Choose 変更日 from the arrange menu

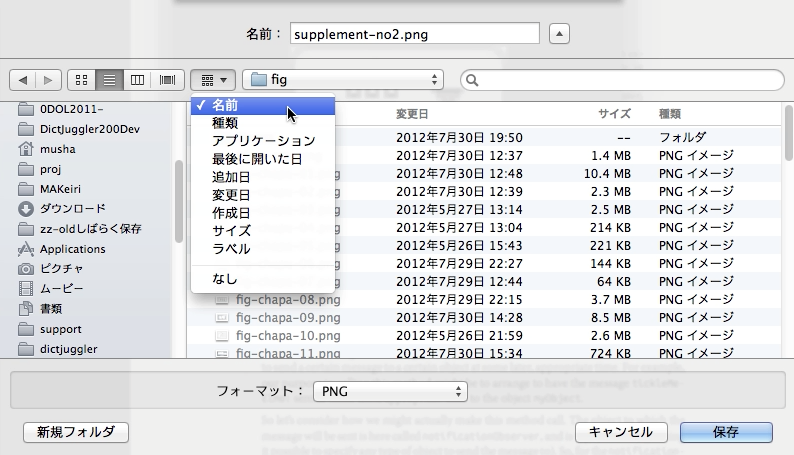tap(231, 195)
